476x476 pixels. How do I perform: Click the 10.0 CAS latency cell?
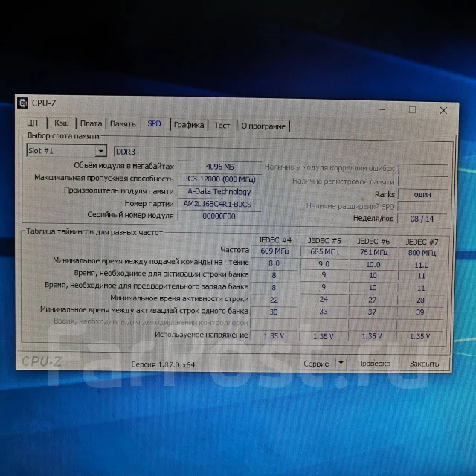click(x=373, y=265)
